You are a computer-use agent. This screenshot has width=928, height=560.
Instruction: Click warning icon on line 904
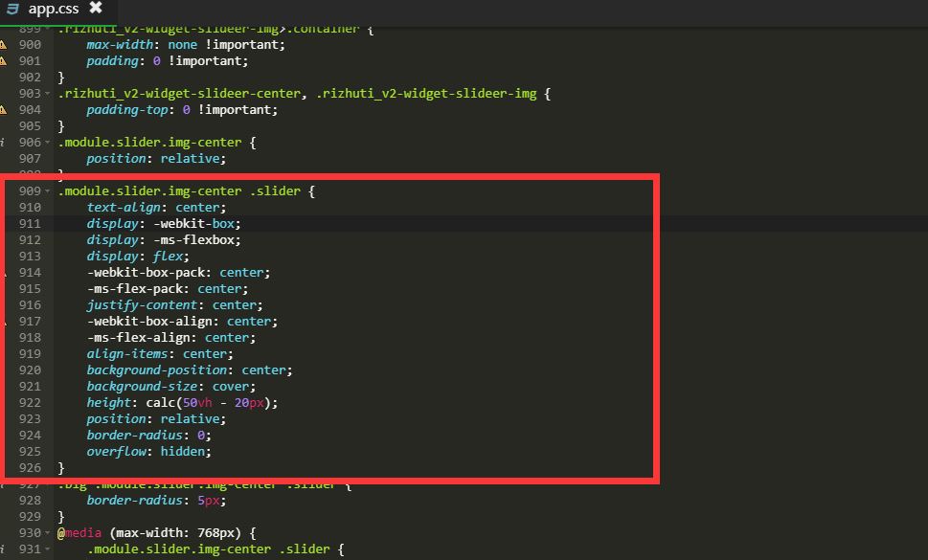coord(4,110)
